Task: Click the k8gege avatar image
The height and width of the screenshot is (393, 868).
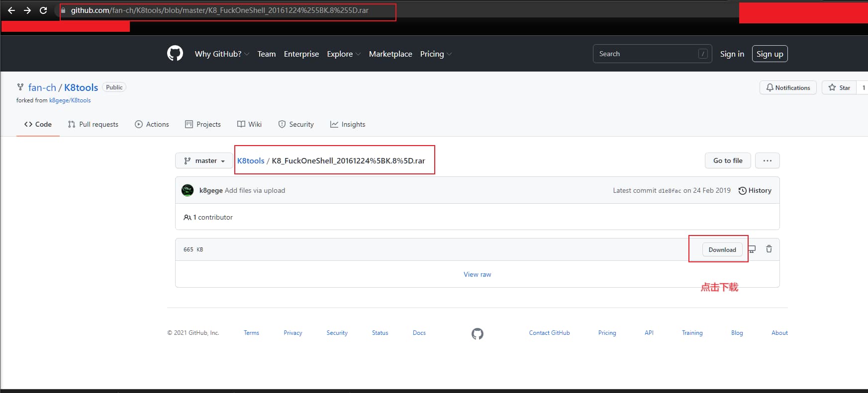Action: (188, 190)
